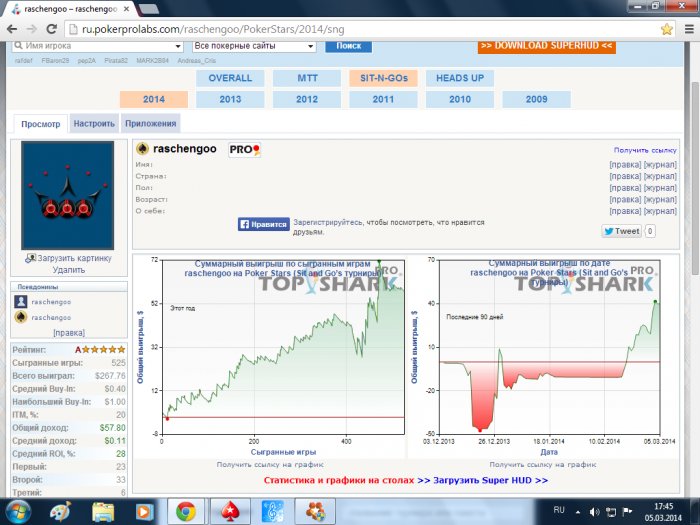This screenshot has height=525, width=700.
Task: Click the Удалить link
Action: (x=69, y=270)
